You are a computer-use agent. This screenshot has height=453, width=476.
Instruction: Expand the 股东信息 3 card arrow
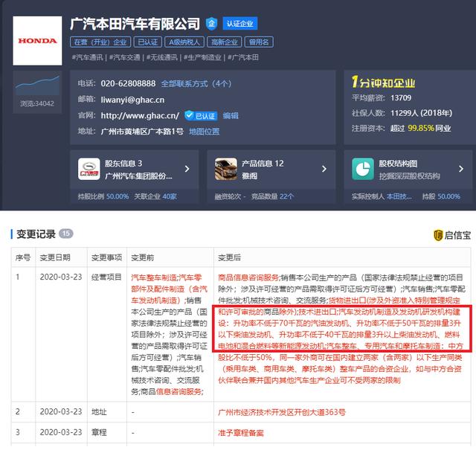pos(187,169)
